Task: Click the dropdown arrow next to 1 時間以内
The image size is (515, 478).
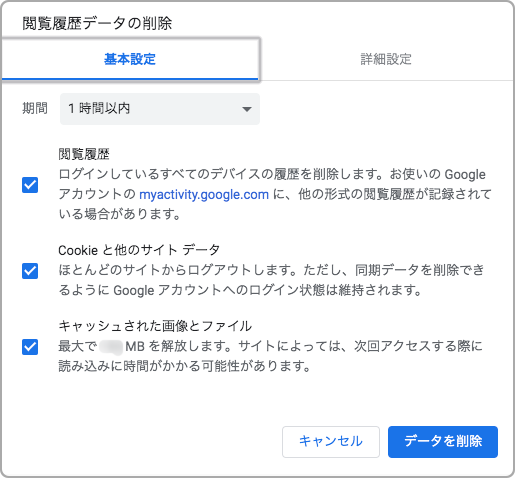Action: [x=247, y=109]
